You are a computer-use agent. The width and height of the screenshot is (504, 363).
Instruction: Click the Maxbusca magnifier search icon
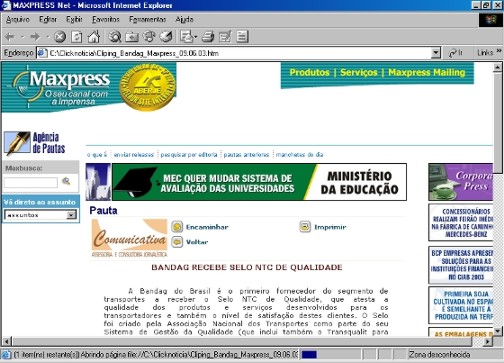(66, 182)
